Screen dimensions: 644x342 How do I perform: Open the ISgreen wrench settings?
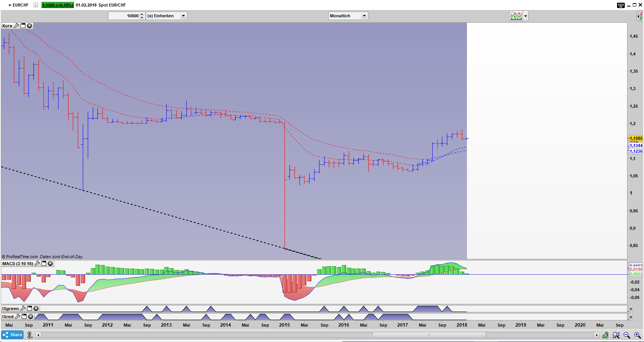[23, 309]
